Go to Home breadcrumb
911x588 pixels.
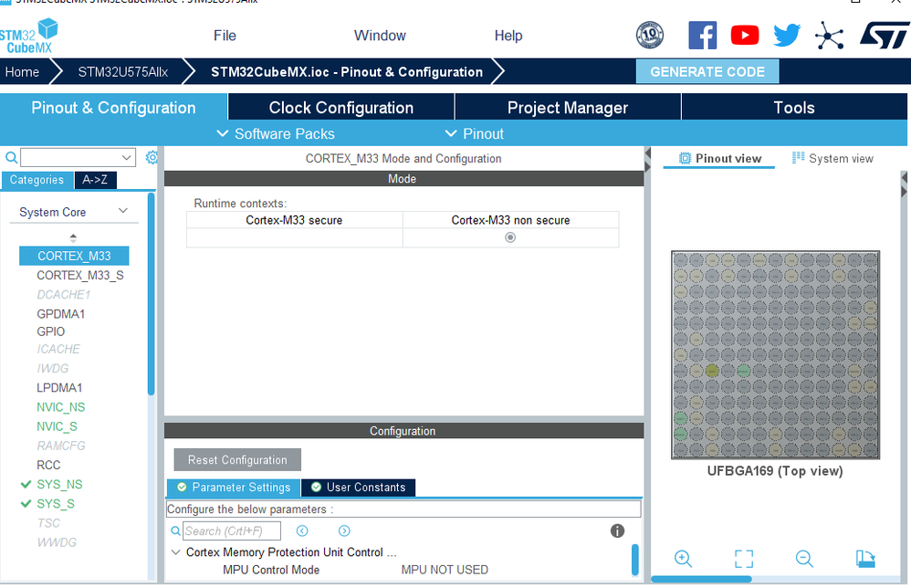pyautogui.click(x=22, y=72)
